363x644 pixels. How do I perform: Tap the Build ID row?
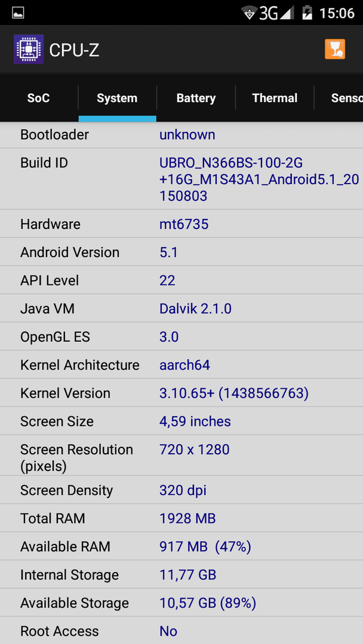tap(181, 179)
